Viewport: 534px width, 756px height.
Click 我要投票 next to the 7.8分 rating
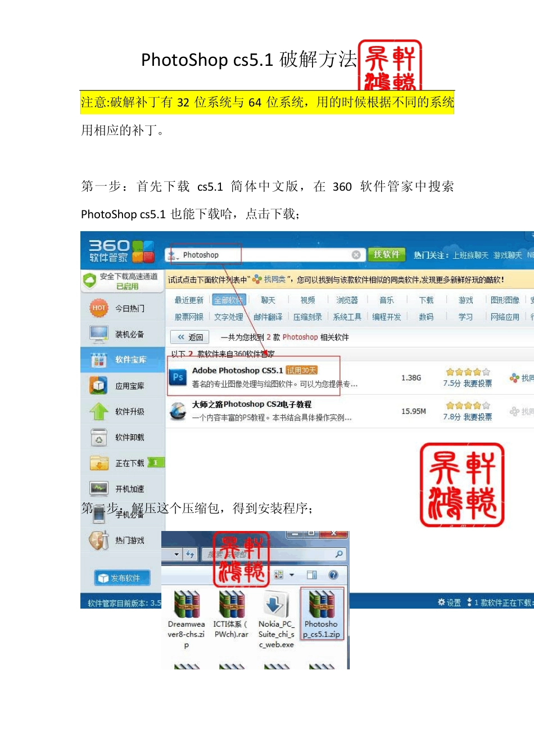478,417
